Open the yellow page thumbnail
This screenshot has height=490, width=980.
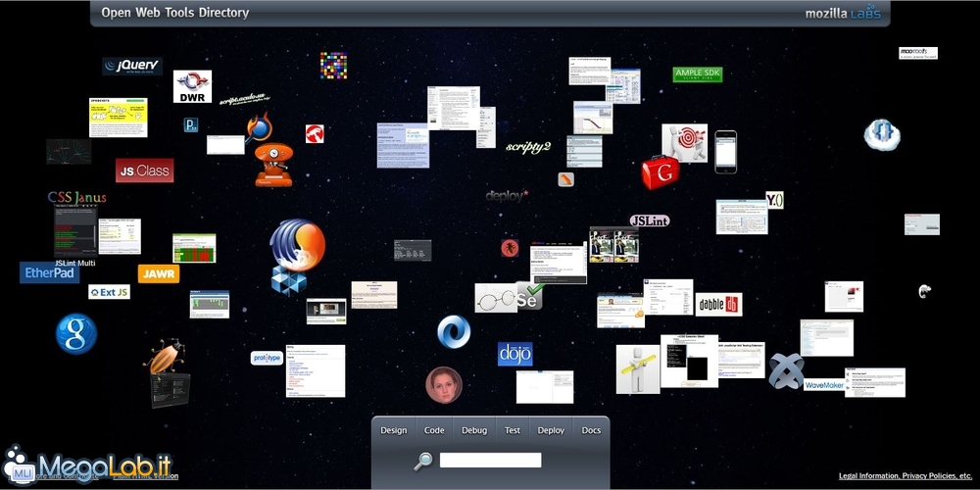(119, 118)
